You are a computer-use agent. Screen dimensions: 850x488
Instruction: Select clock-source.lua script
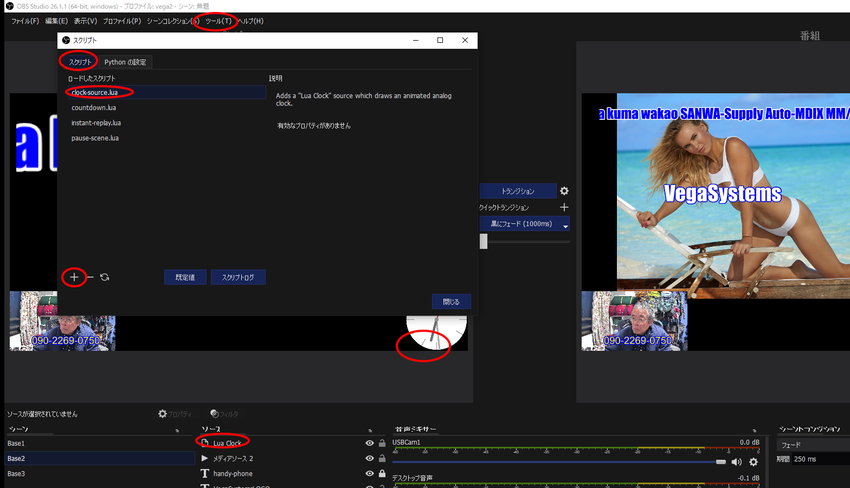166,92
